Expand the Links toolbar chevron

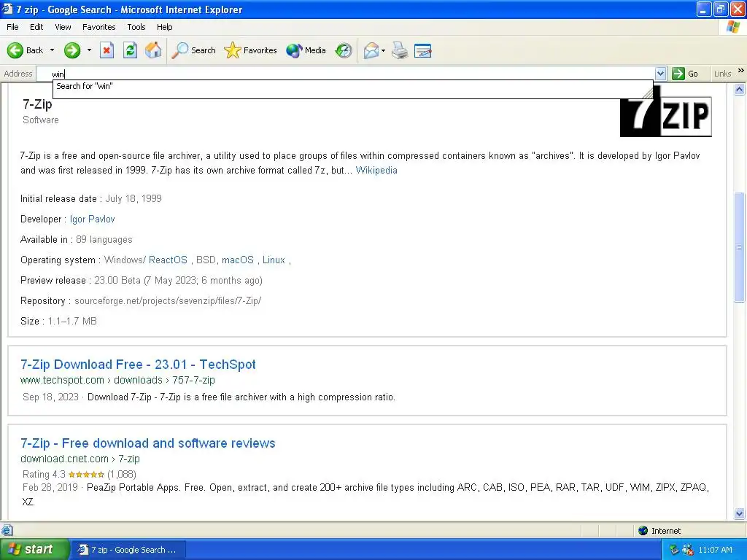tap(741, 71)
